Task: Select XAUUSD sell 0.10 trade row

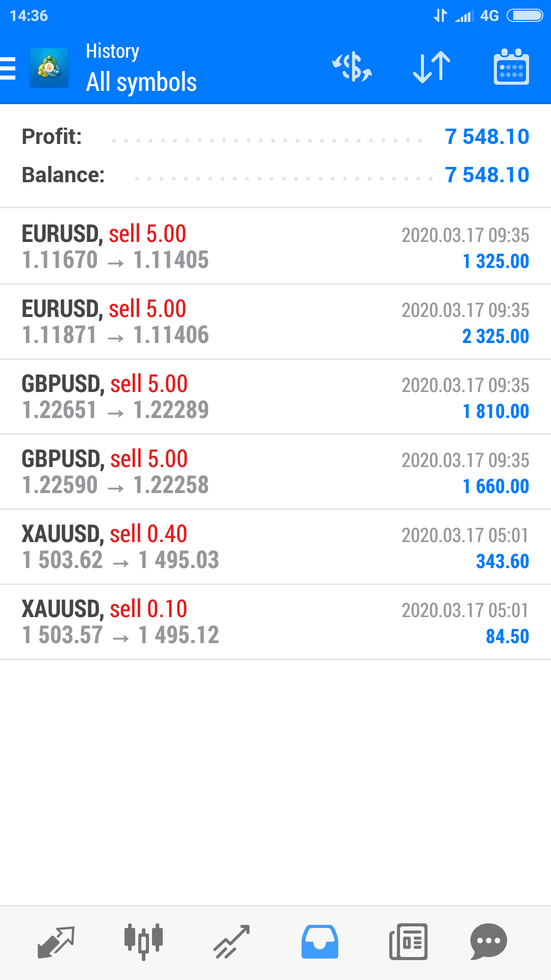Action: 275,622
